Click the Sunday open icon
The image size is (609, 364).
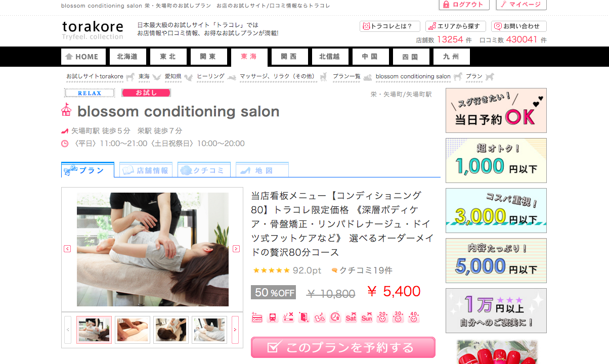[x=367, y=317]
